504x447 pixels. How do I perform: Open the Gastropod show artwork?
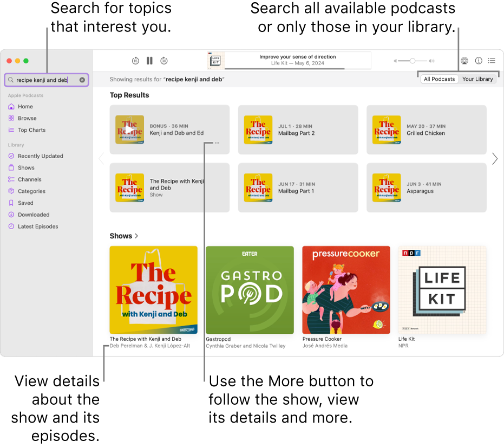point(250,289)
